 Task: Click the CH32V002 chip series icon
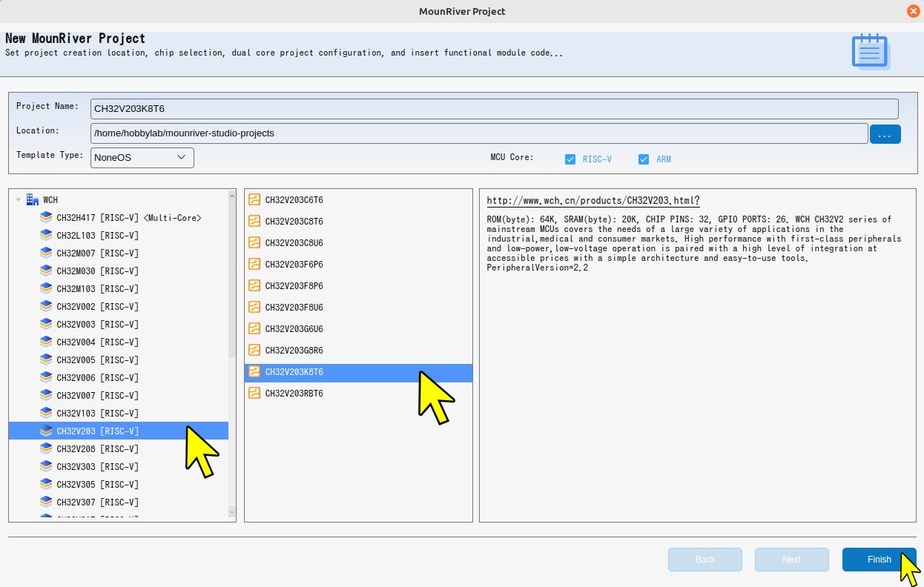point(46,307)
